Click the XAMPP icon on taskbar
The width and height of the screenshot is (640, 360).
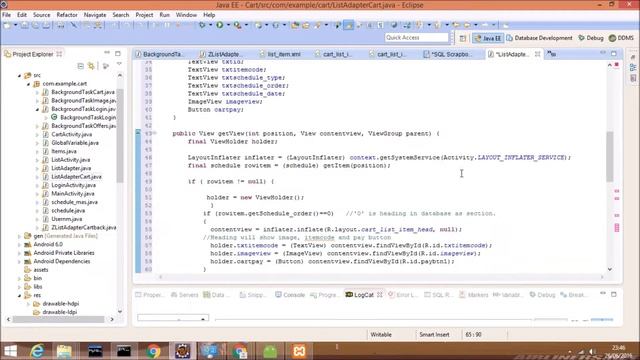click(299, 351)
